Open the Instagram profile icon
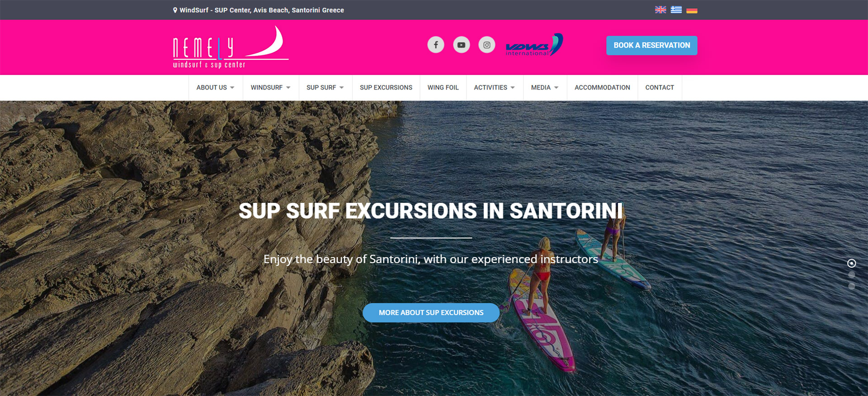Screen dimensions: 868x396 [x=487, y=45]
